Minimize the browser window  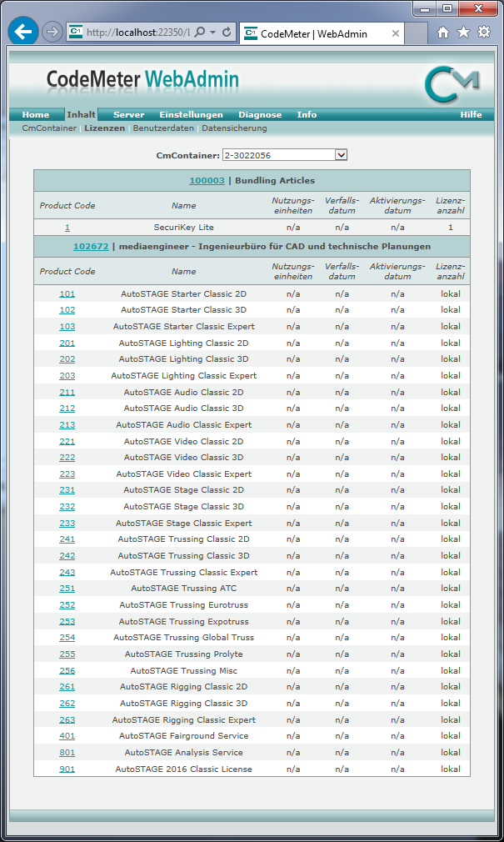(426, 8)
